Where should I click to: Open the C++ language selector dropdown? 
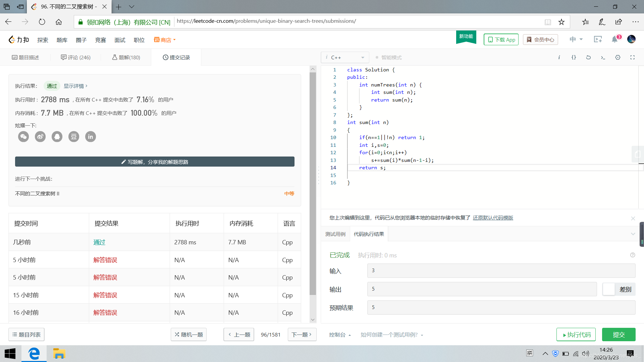click(345, 57)
